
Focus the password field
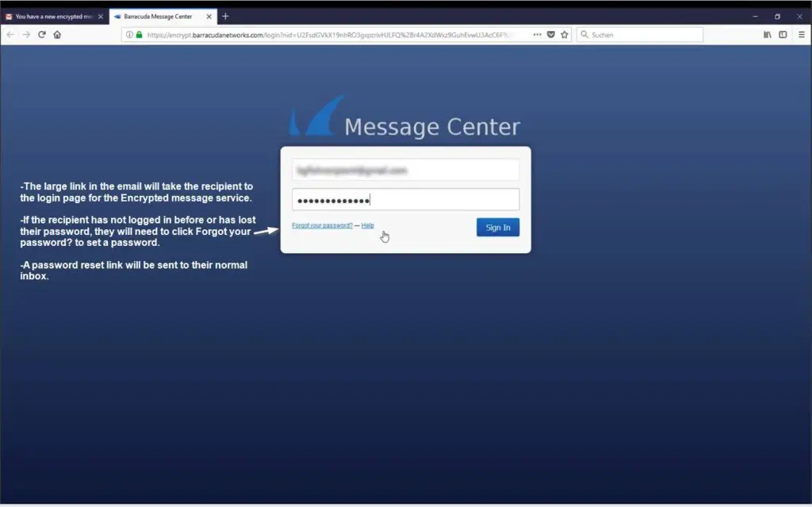point(405,200)
